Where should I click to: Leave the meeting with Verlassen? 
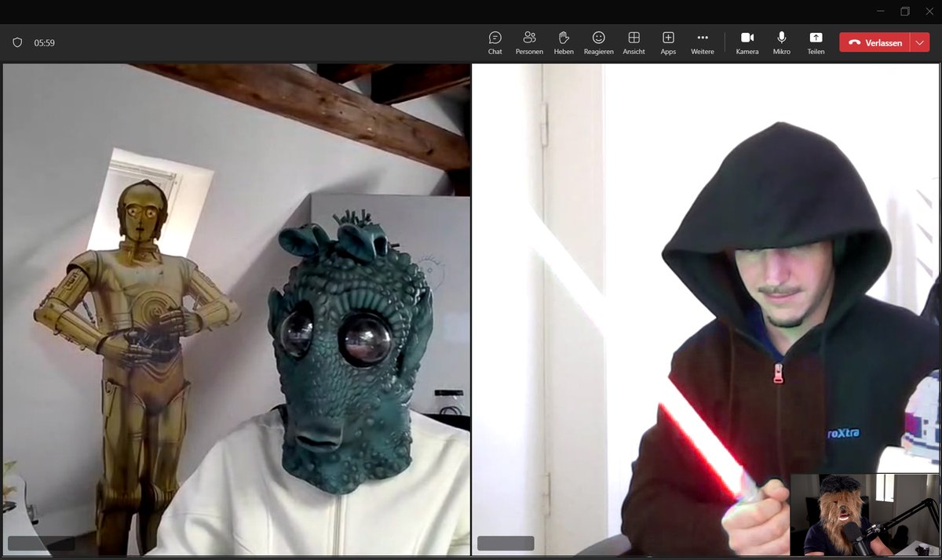tap(874, 42)
